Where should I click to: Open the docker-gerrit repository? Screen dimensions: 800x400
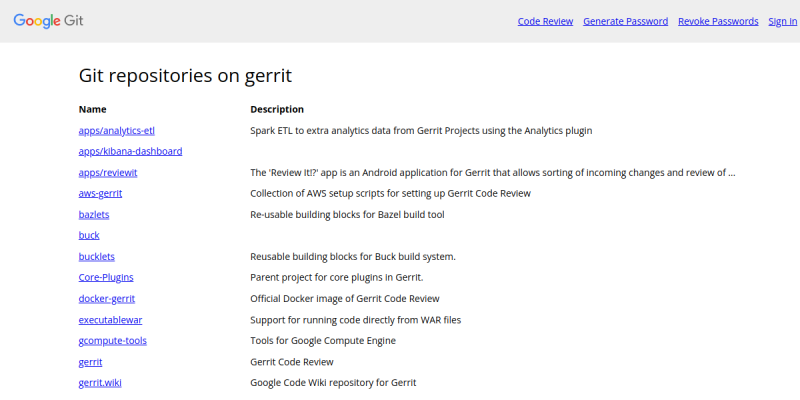pos(107,298)
